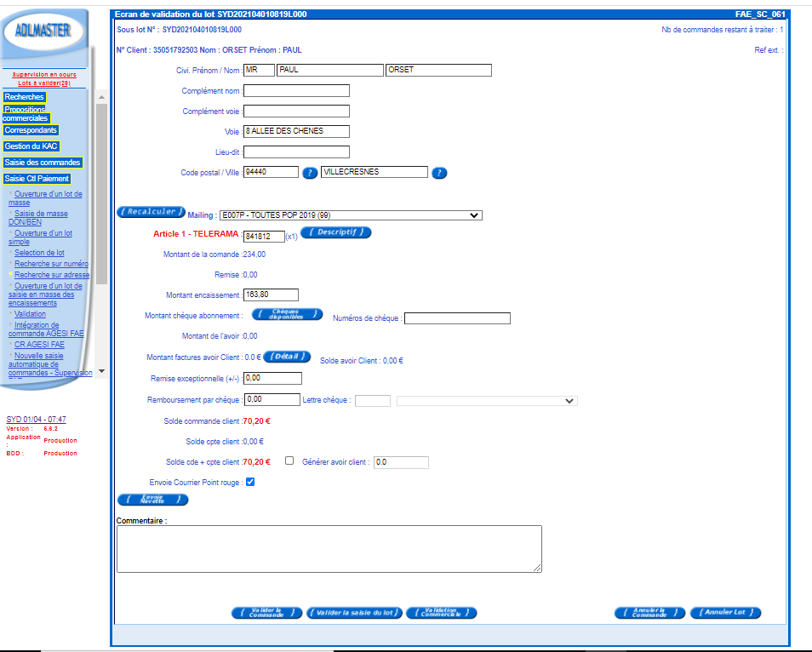Click the Complément nom field

pos(297,90)
